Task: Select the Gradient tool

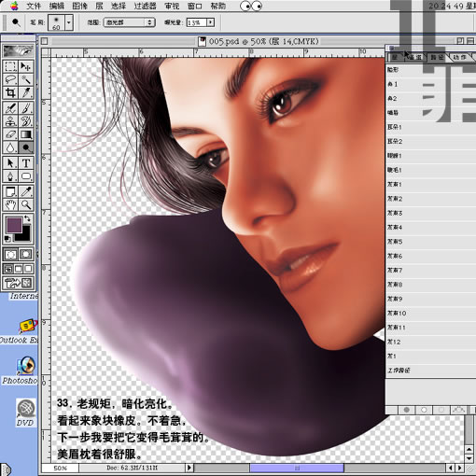Action: click(26, 134)
